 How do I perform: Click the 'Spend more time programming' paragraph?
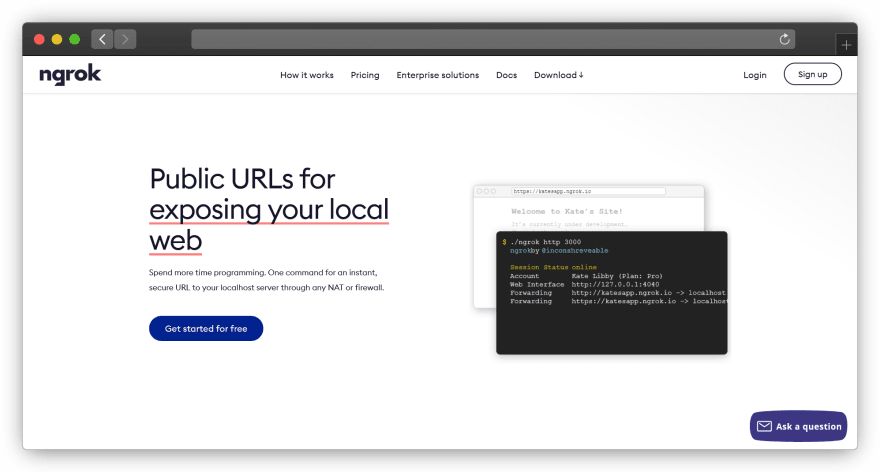[267, 279]
